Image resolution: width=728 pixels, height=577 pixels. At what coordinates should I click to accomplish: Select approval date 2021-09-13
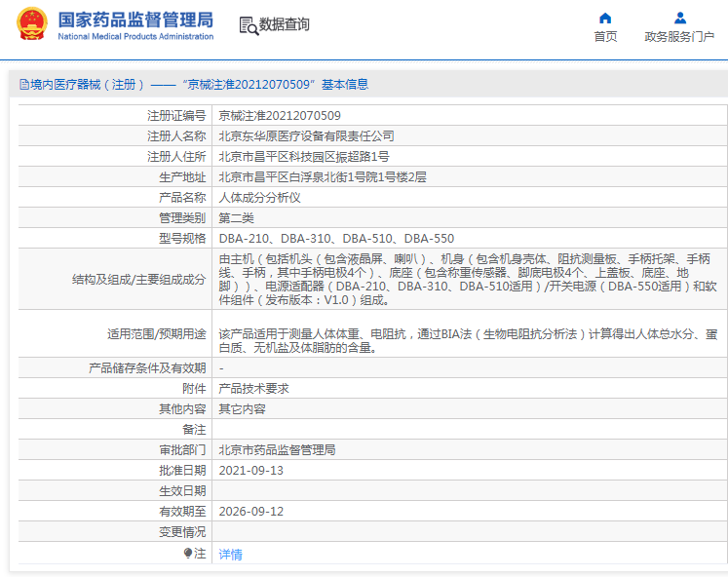tap(250, 470)
